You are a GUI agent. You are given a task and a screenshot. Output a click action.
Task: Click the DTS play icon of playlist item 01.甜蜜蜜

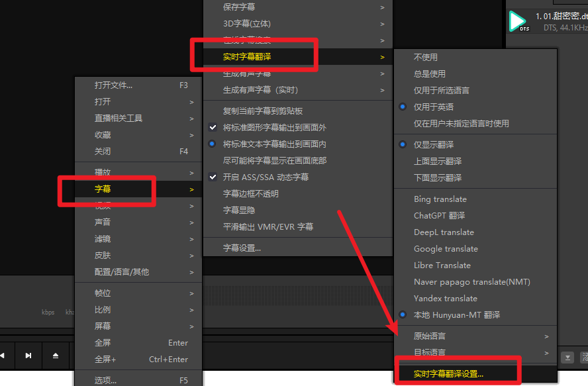pyautogui.click(x=518, y=21)
